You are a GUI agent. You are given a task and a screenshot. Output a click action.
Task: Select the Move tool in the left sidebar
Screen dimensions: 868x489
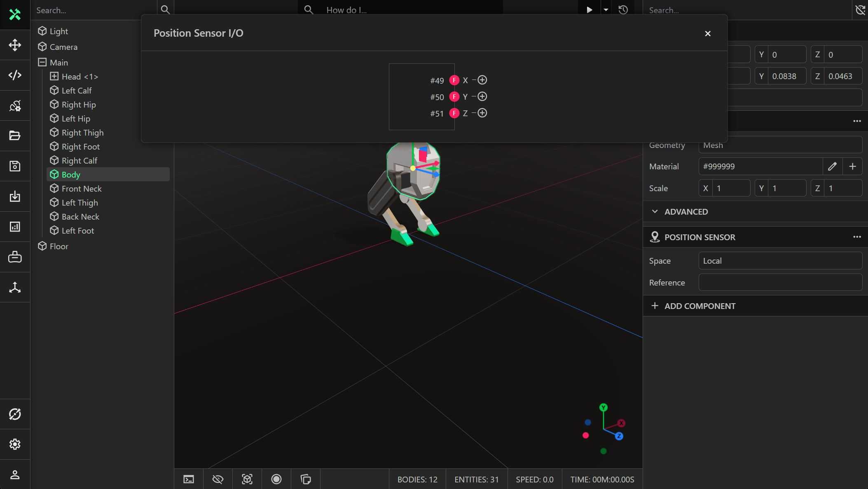point(15,45)
